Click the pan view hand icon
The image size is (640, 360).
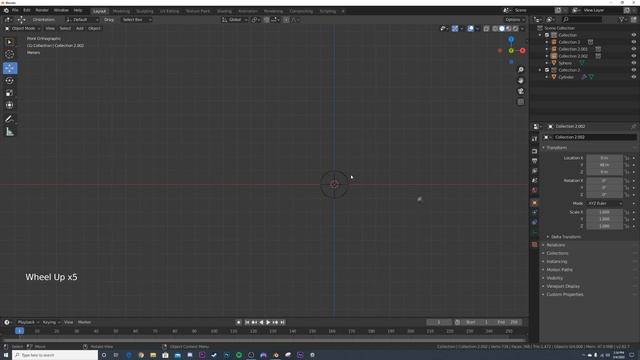click(x=520, y=80)
